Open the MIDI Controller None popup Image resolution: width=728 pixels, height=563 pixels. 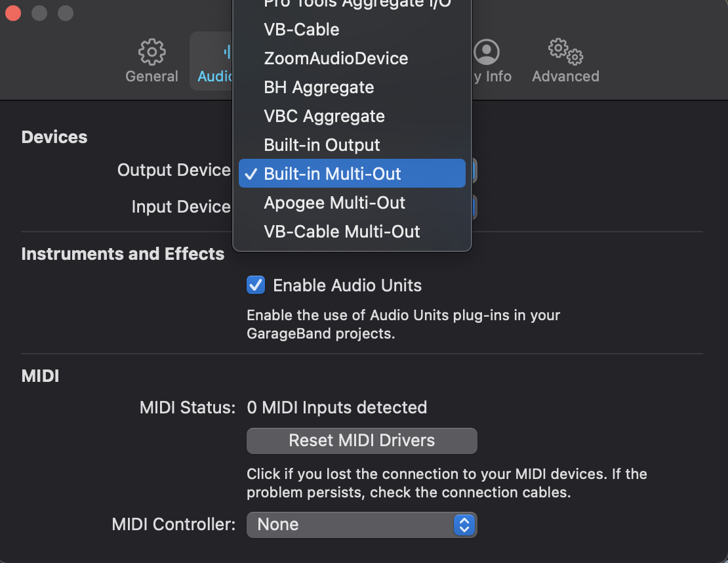[x=361, y=525]
